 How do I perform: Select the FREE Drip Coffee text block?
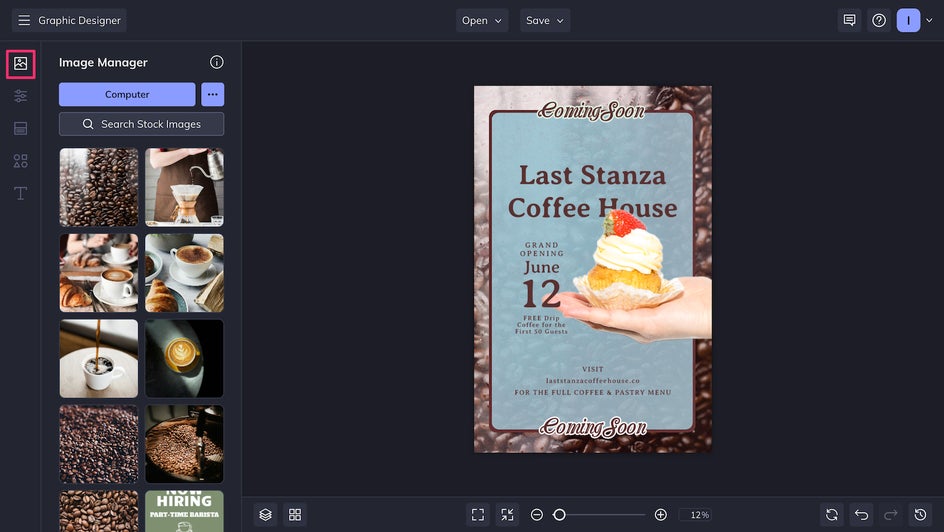[541, 324]
